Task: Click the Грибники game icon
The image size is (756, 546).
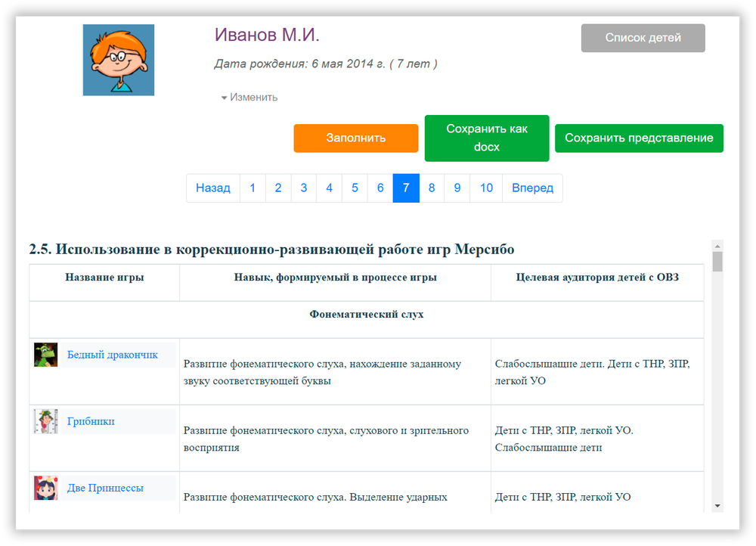Action: point(45,421)
